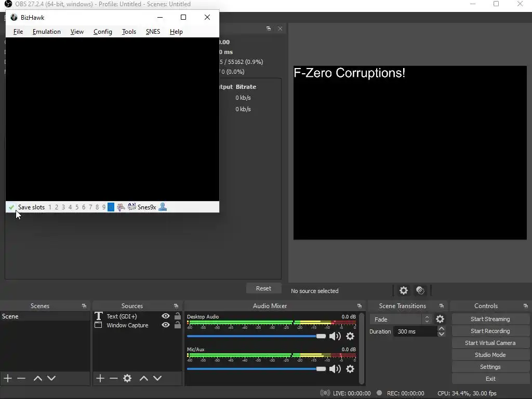Reset the OBS stats

tap(263, 288)
